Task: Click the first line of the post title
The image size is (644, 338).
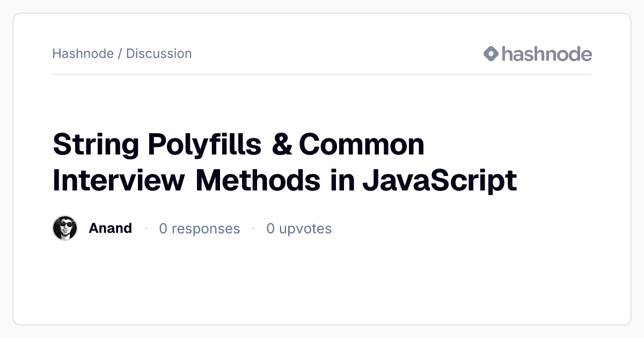Action: tap(239, 145)
